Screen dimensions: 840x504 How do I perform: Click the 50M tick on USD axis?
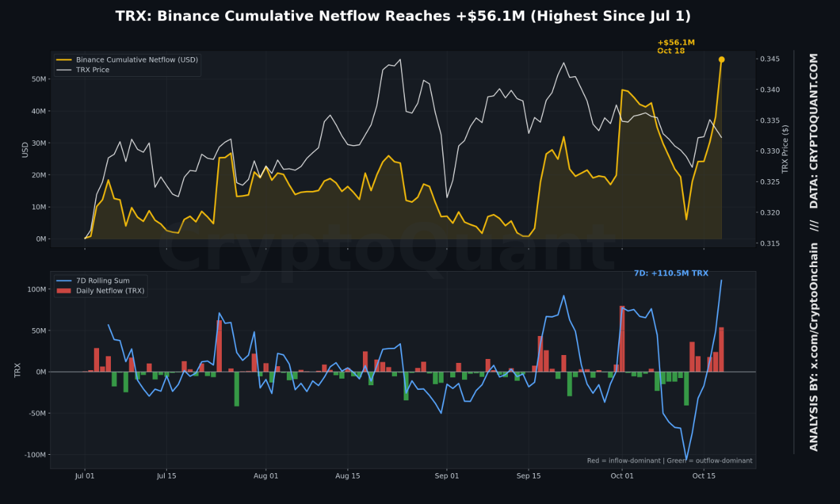(39, 79)
